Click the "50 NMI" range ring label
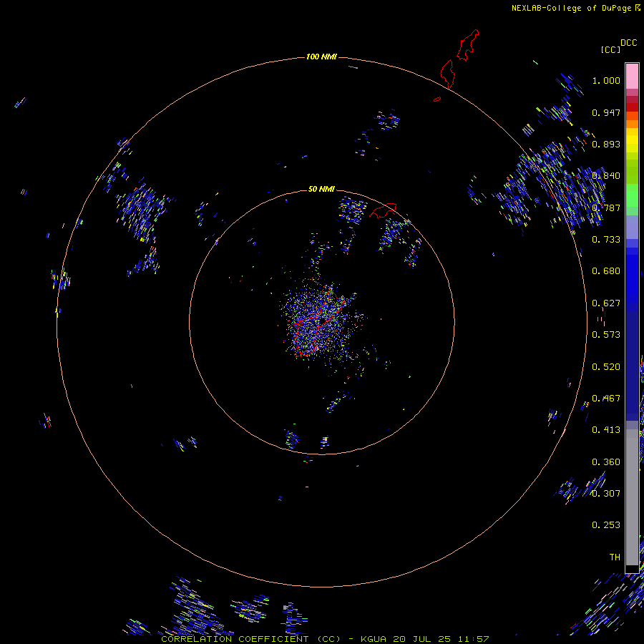 point(321,189)
